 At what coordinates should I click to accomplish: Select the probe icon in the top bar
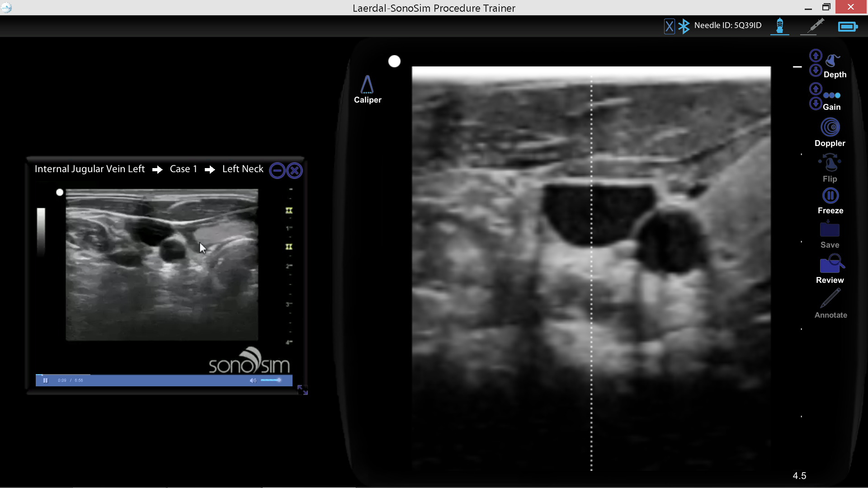[780, 26]
